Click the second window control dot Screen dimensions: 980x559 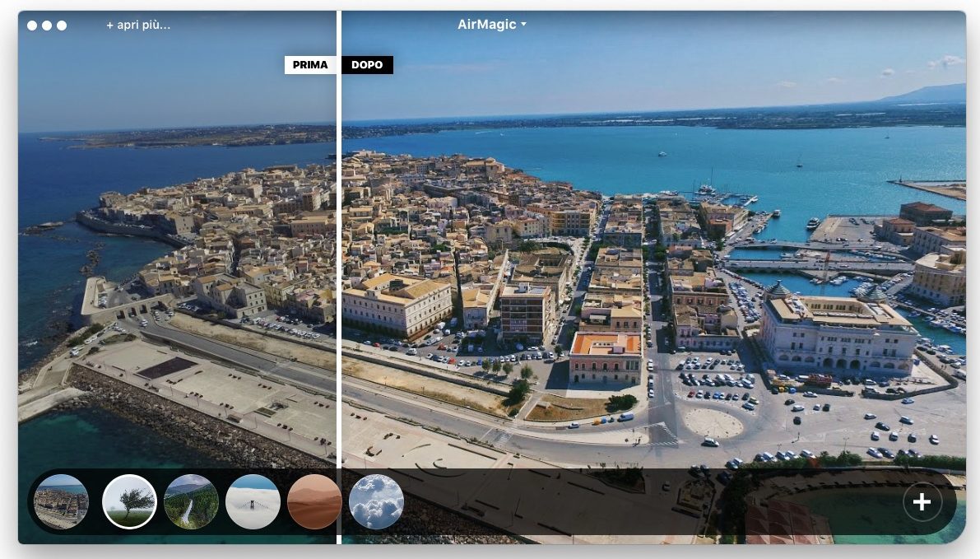[47, 26]
